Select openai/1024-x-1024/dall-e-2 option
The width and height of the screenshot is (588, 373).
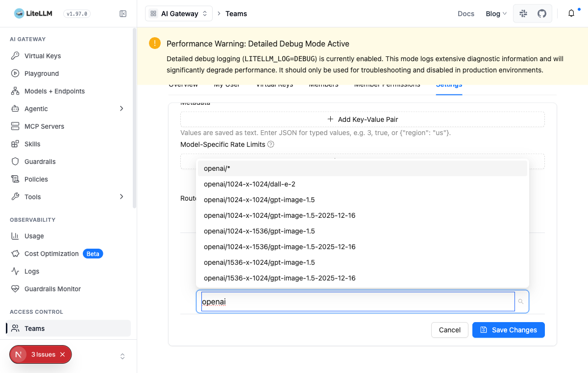363,184
